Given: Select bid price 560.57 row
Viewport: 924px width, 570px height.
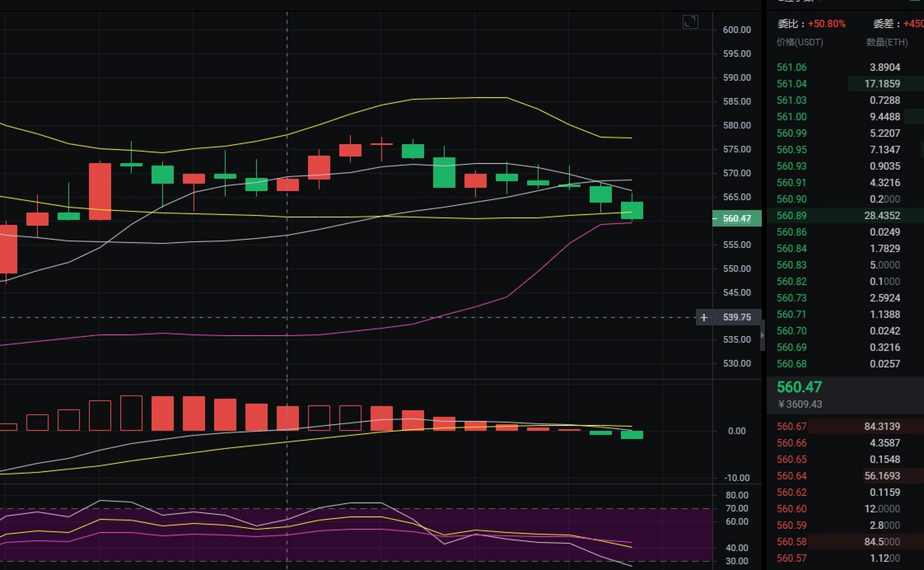Looking at the screenshot, I should [x=845, y=558].
